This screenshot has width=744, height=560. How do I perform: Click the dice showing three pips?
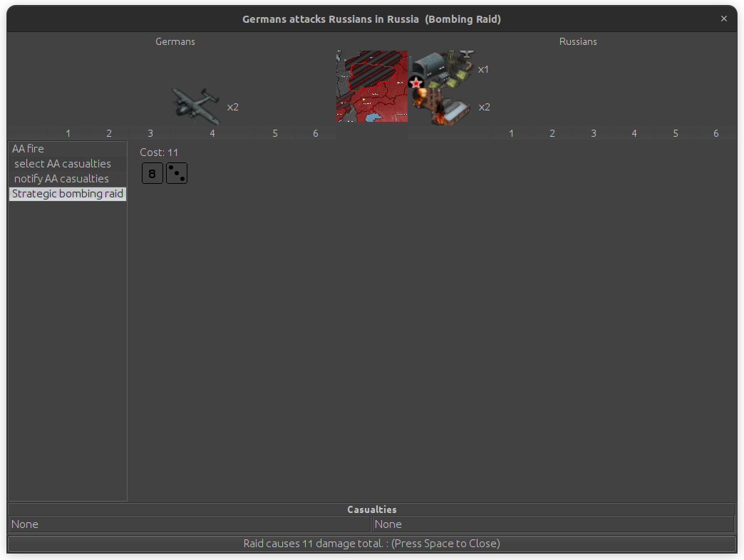pos(177,173)
